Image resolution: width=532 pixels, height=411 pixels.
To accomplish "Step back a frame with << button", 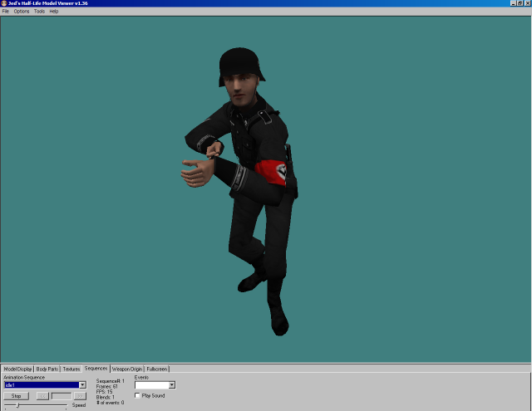I will 42,396.
